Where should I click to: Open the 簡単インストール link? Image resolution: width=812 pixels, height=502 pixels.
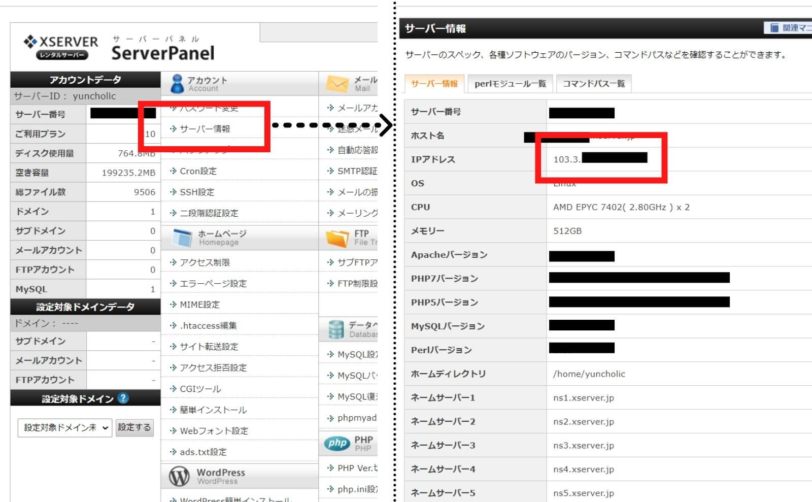[x=213, y=410]
